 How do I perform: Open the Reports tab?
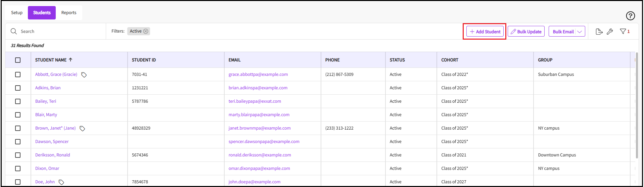pos(69,13)
